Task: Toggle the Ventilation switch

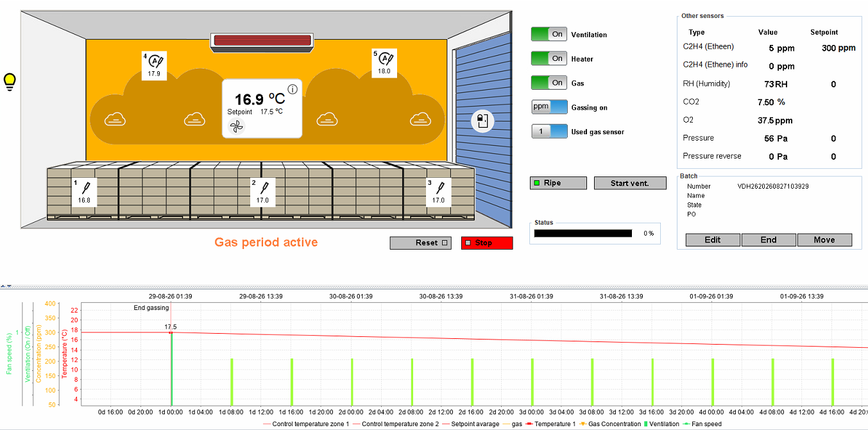Action: (x=549, y=35)
